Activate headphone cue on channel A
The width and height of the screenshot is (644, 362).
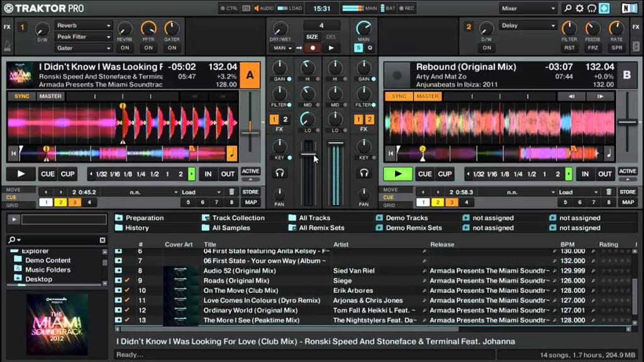pos(279,172)
